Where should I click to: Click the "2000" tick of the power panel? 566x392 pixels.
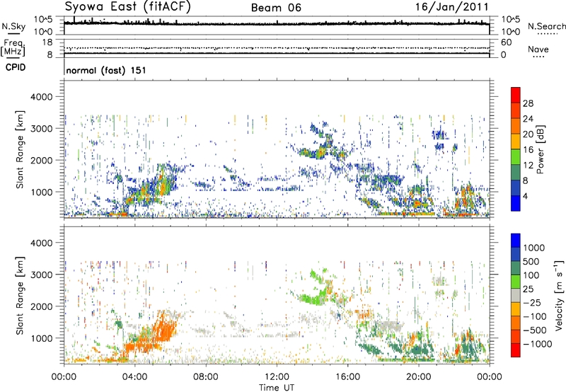[42, 160]
